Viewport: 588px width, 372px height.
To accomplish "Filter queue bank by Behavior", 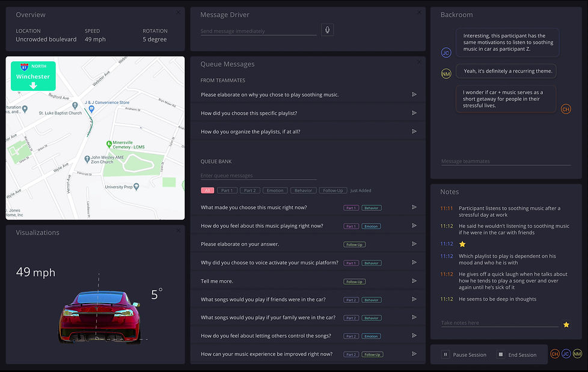I will pos(304,191).
